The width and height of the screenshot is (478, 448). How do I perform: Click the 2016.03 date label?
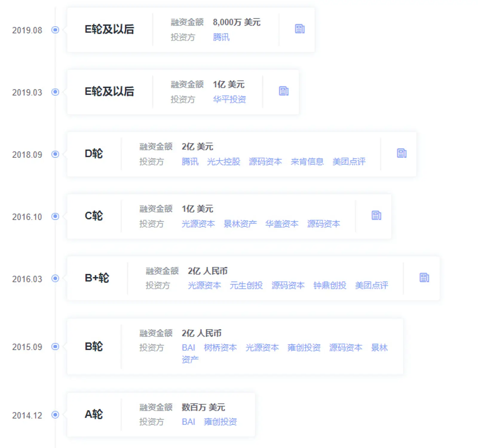coord(27,279)
